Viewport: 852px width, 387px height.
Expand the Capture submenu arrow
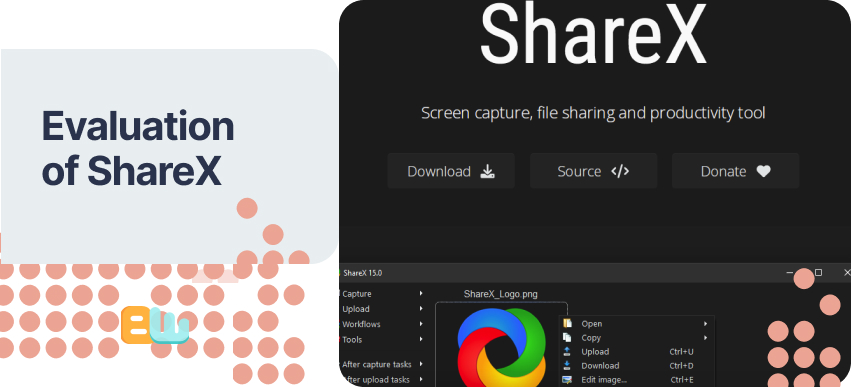pos(421,294)
